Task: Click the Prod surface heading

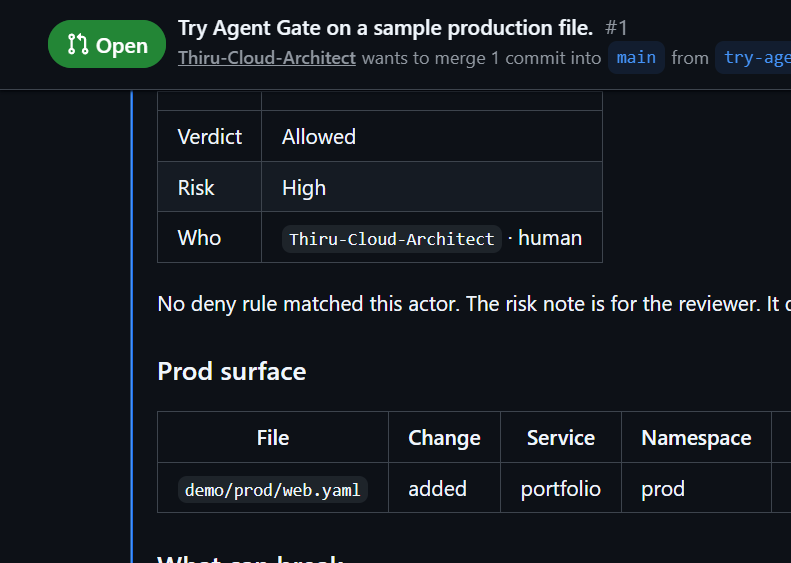Action: 232,372
